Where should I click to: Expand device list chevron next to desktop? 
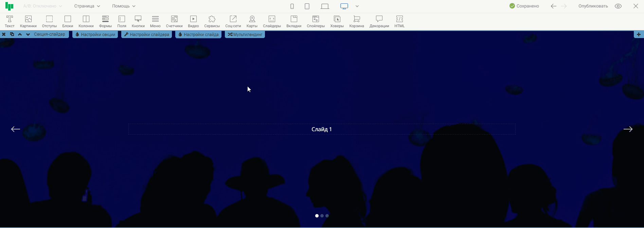(357, 6)
